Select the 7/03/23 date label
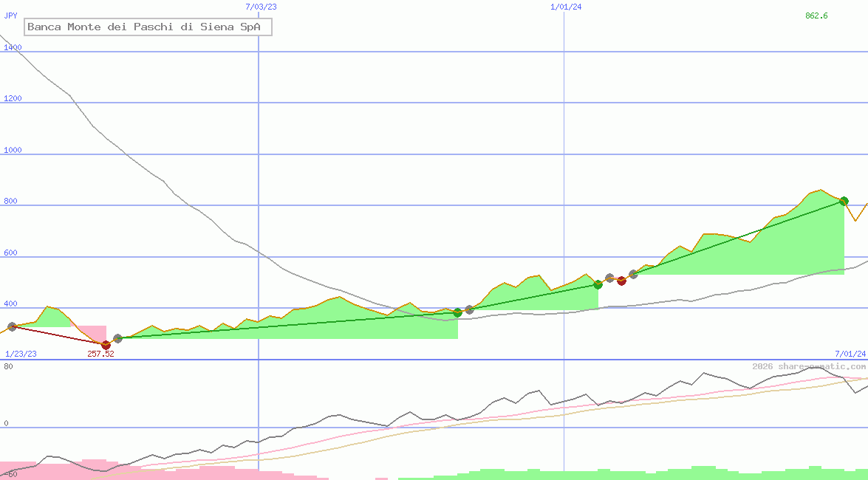Screen dimensions: 868x480 coord(261,7)
